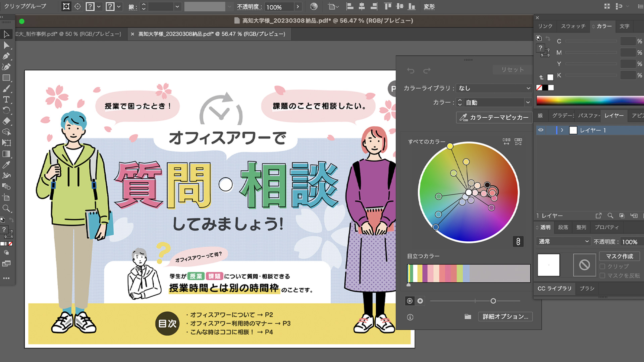Screen dimensions: 644x362
Task: Click the 詳細オプション... button
Action: [505, 317]
